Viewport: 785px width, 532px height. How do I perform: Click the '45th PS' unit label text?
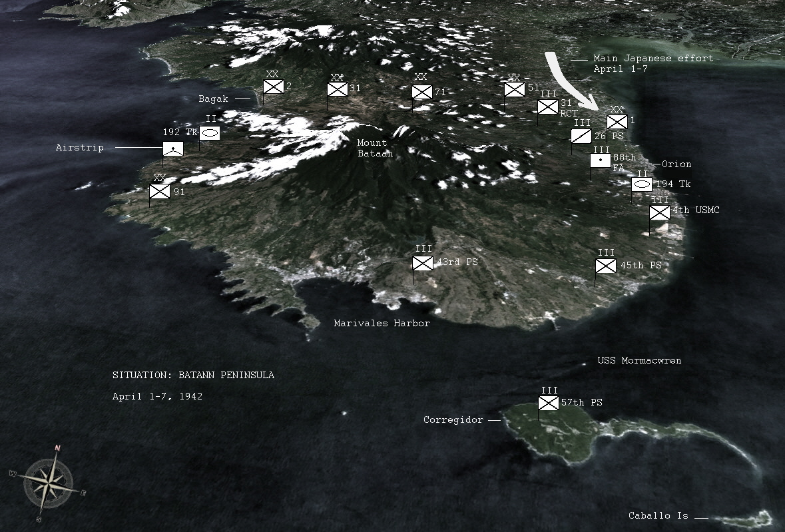(641, 265)
